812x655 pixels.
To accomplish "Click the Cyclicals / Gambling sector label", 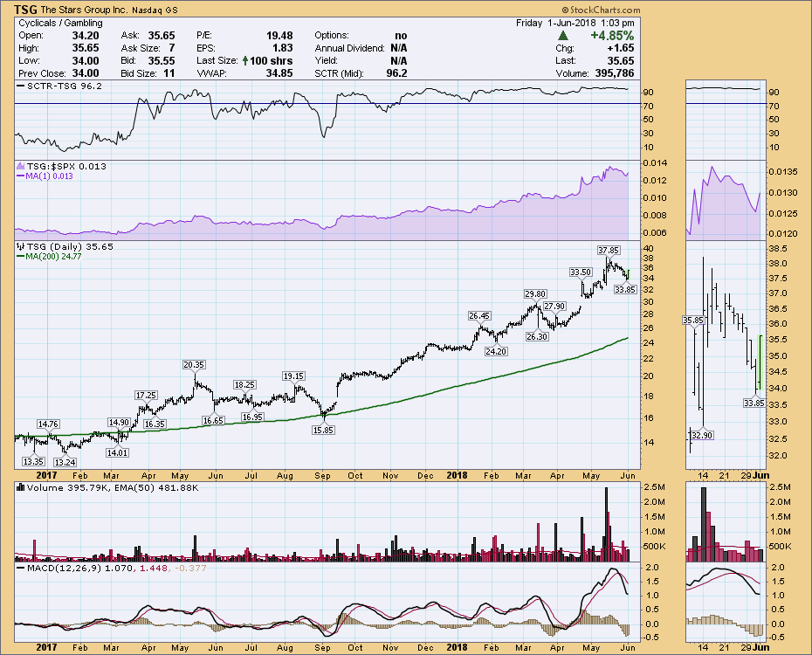I will point(60,23).
